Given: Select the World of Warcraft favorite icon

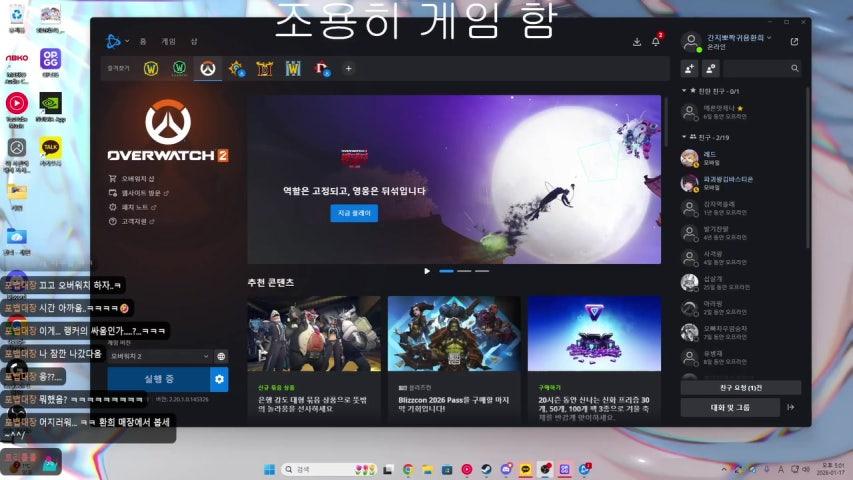Looking at the screenshot, I should pyautogui.click(x=151, y=69).
